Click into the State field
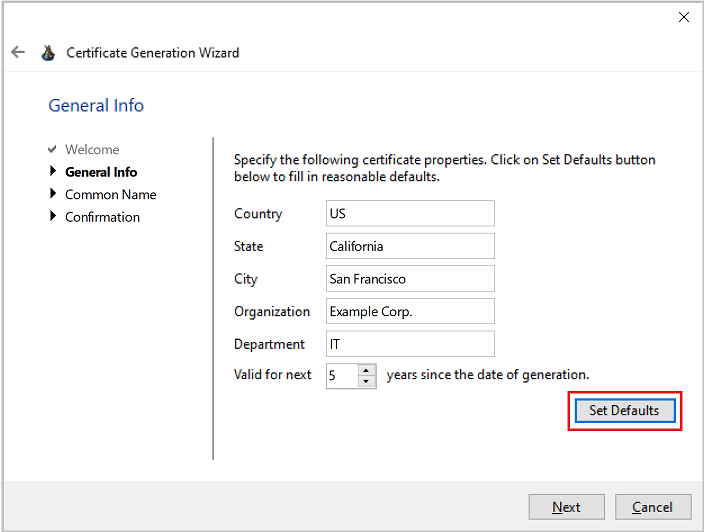704x532 pixels. tap(410, 246)
